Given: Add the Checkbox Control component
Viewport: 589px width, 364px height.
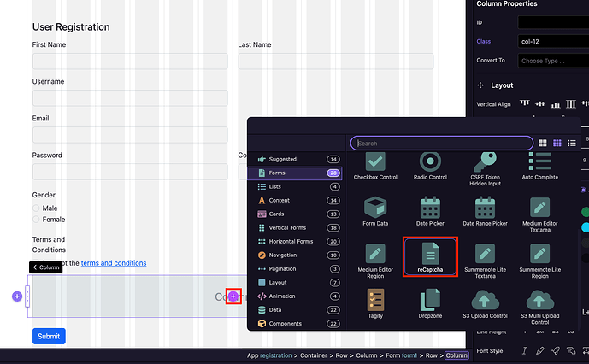Looking at the screenshot, I should (375, 167).
